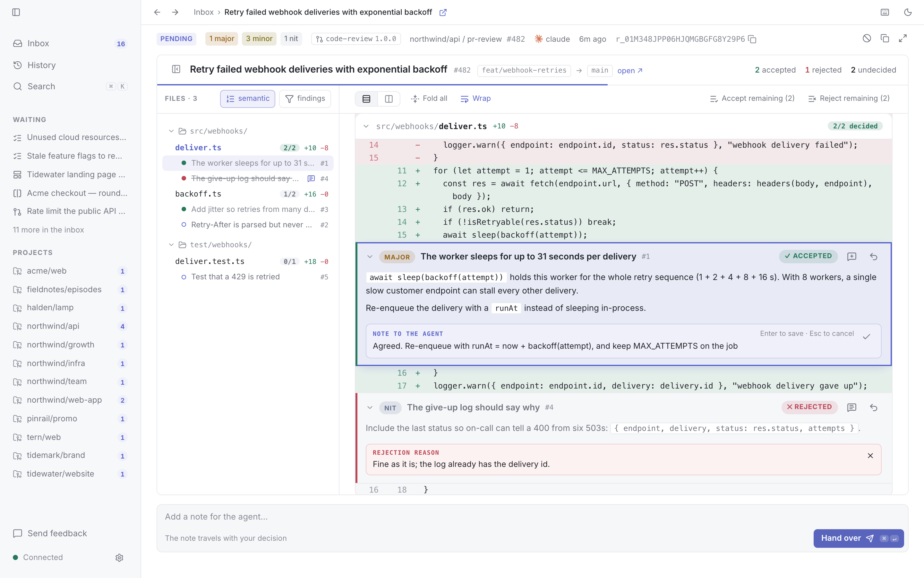Add note icon on finding #1
This screenshot has height=578, width=924.
pyautogui.click(x=851, y=257)
